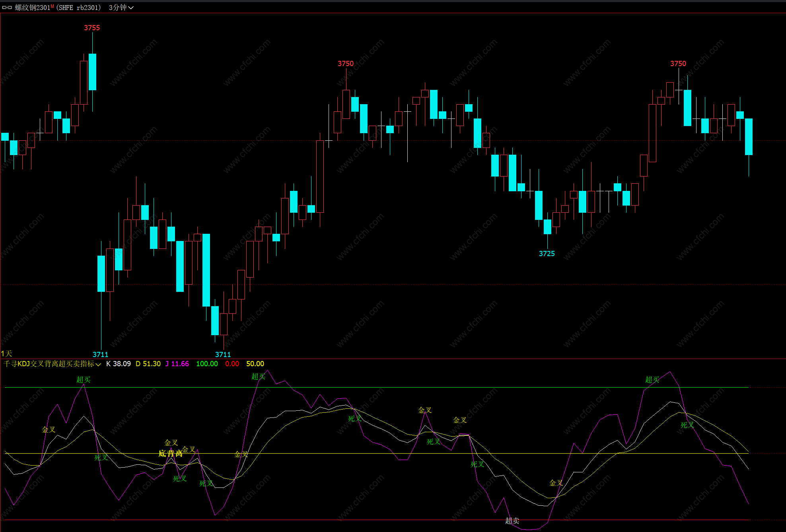Click the 金叉 label near 3725 low
786x532 pixels.
click(x=556, y=483)
